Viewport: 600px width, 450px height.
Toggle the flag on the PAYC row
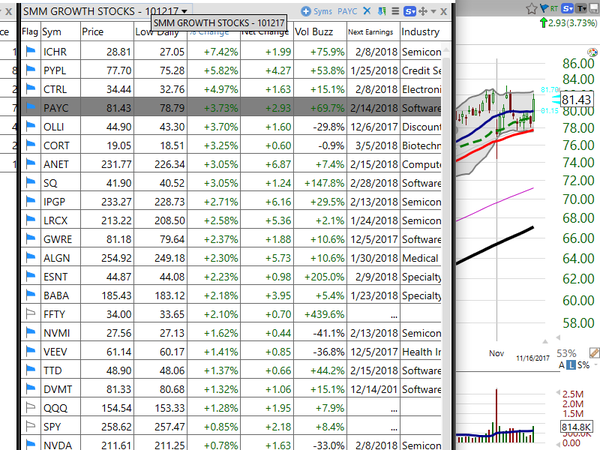pos(30,108)
